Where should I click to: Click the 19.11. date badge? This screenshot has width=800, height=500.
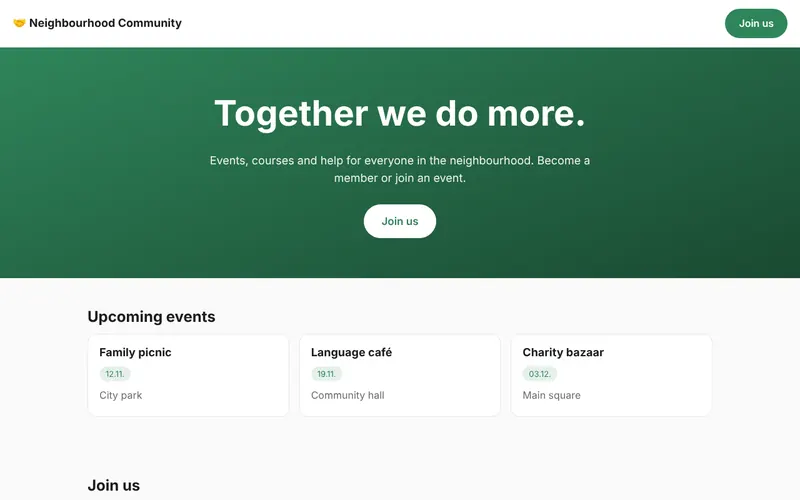pyautogui.click(x=327, y=374)
